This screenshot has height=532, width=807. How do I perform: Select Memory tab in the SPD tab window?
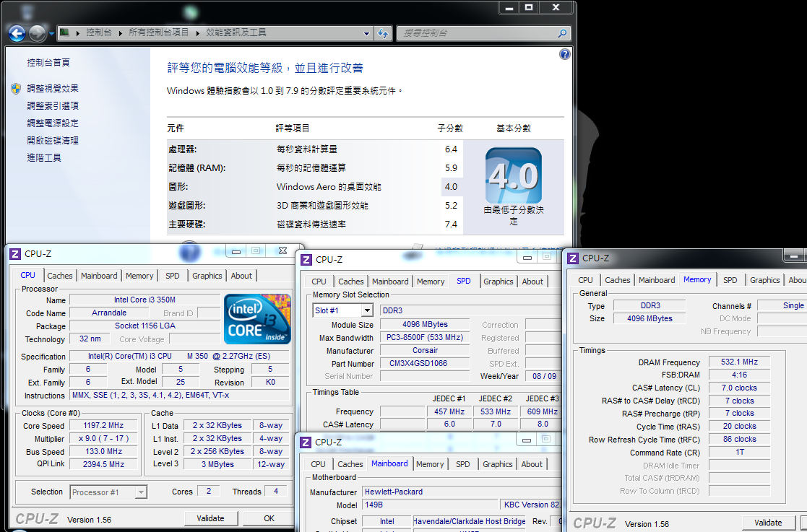click(x=431, y=282)
